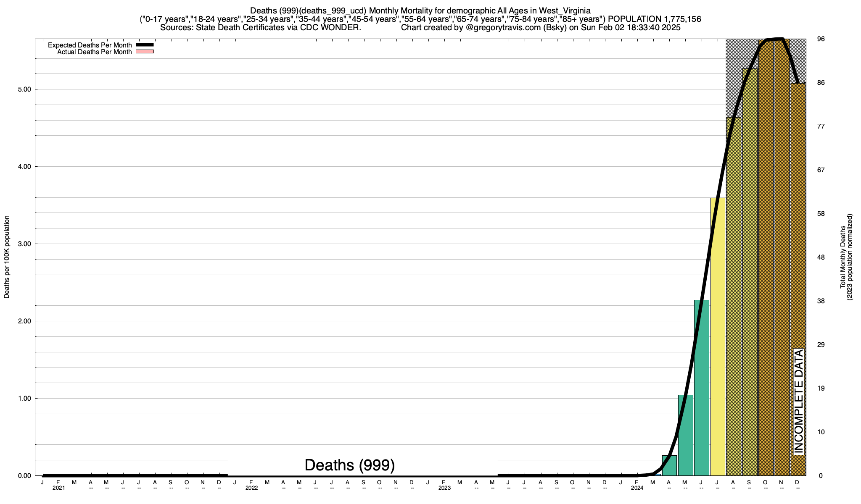Click the large Deaths (999) caption
Viewport: 861px width, 504px height.
point(349,465)
